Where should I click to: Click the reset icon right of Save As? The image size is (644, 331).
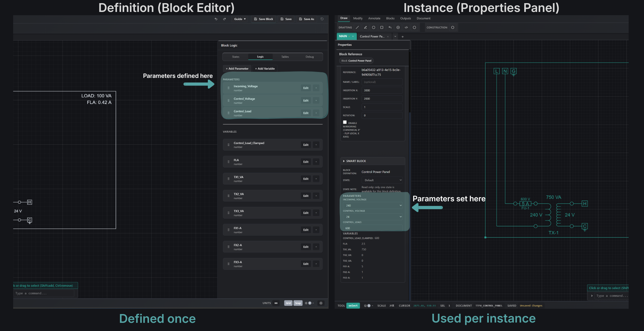pyautogui.click(x=322, y=19)
